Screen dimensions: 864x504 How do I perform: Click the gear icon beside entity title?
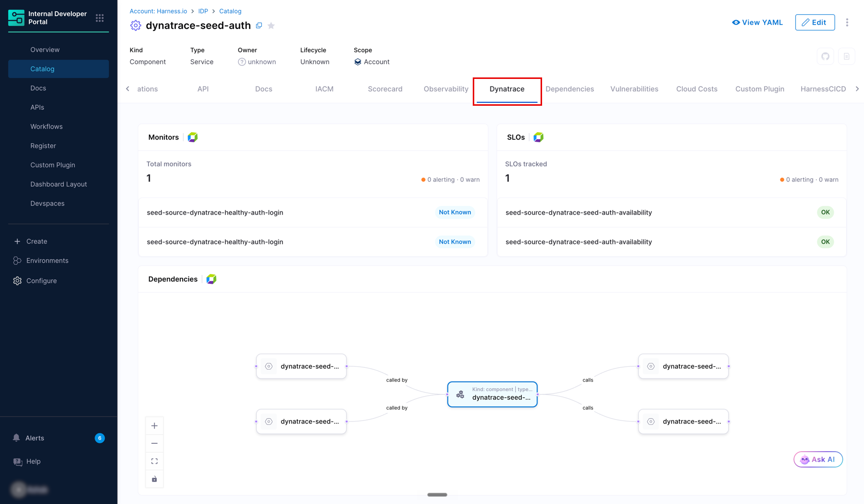click(136, 25)
